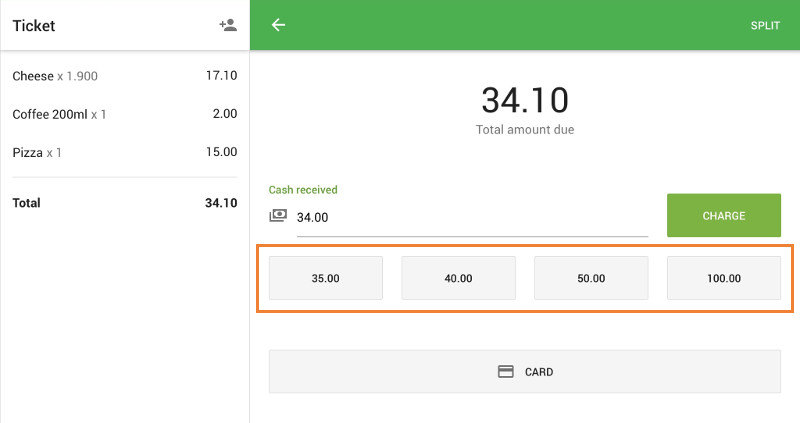
Task: Click the credit card icon
Action: tap(506, 371)
